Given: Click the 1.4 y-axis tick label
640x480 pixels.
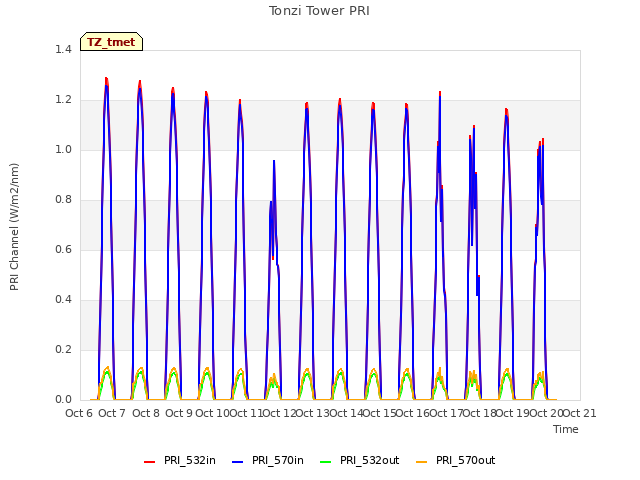Looking at the screenshot, I should click(x=63, y=50).
